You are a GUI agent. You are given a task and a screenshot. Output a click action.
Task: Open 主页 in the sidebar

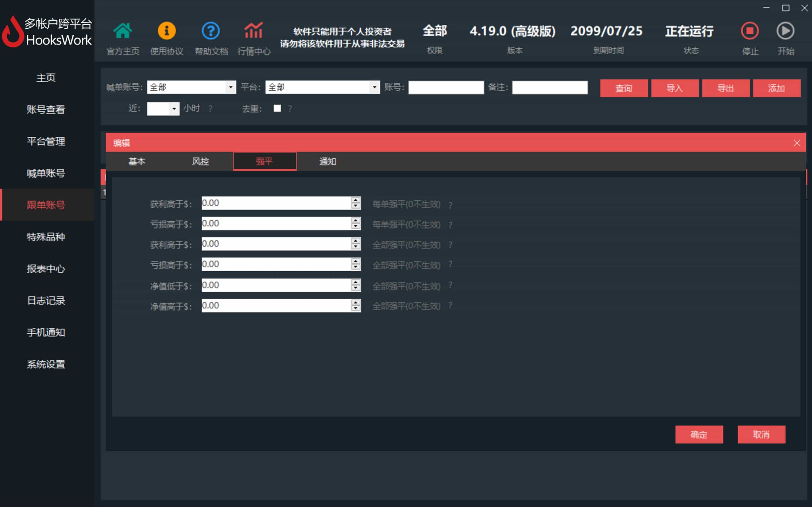[46, 78]
